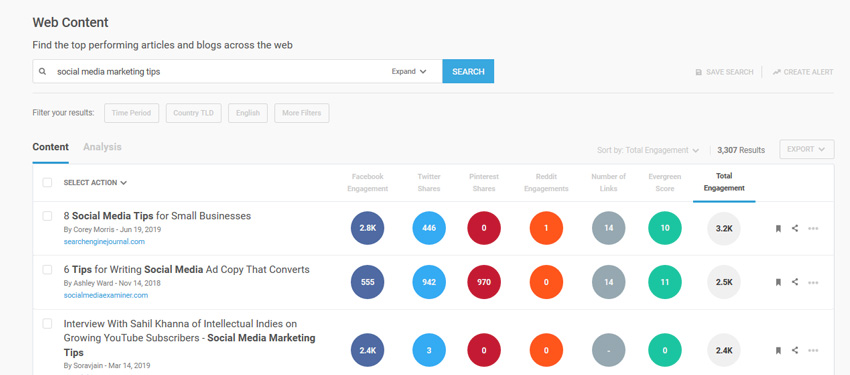
Task: Click By Ashley Ward - Nov 14, 2018 byline
Action: 112,283
